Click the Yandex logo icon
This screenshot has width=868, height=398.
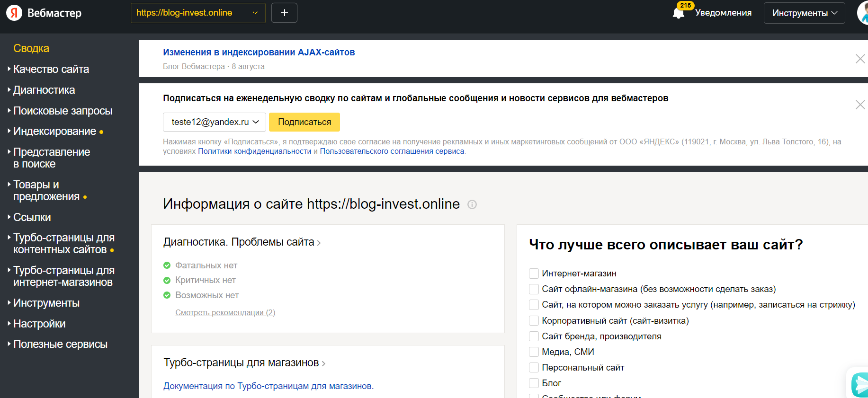click(x=14, y=13)
